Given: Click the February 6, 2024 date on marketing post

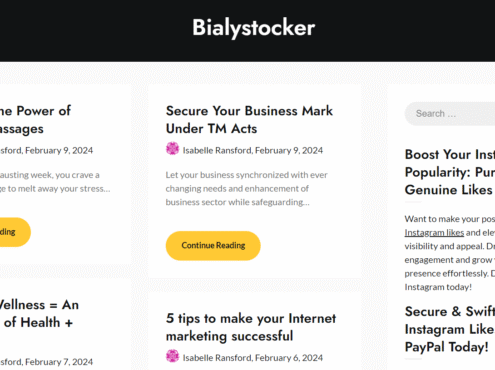Looking at the screenshot, I should (x=289, y=358).
